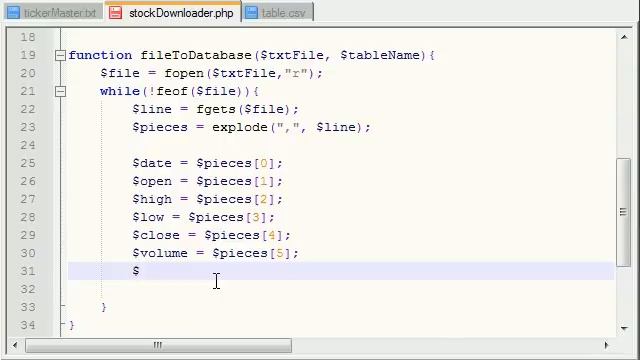Click the $date variable on line 25
The height and width of the screenshot is (360, 640).
pyautogui.click(x=152, y=163)
